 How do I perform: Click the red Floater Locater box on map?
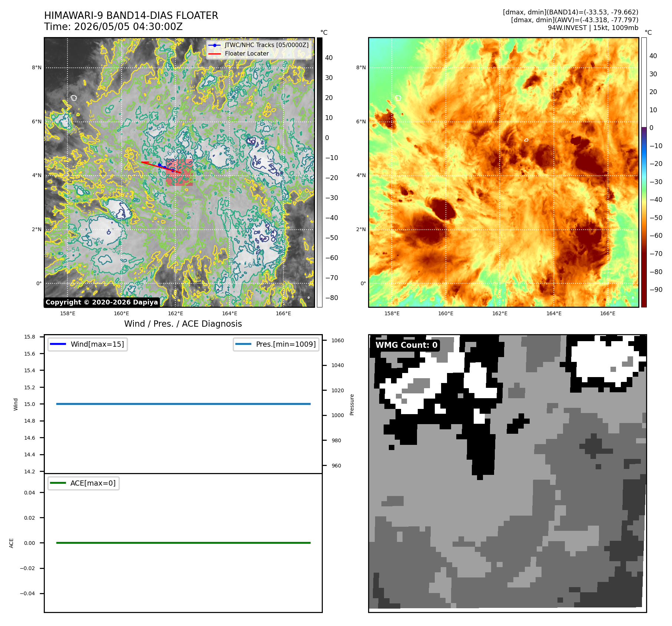click(179, 172)
